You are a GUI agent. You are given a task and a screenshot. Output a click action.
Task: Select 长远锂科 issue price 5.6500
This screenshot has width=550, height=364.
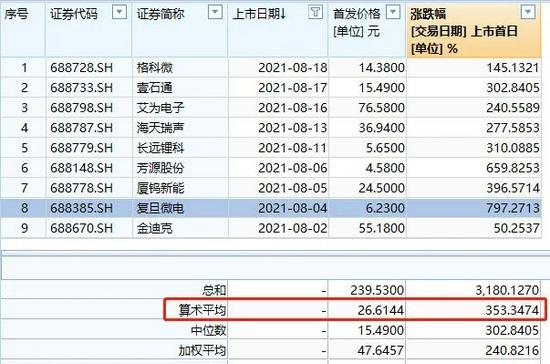click(385, 148)
